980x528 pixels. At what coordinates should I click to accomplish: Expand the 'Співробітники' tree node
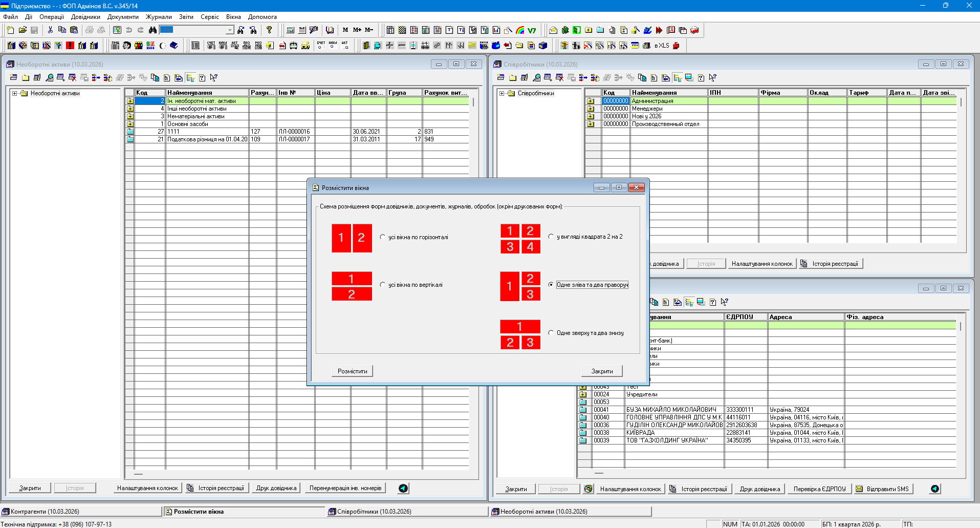click(502, 93)
